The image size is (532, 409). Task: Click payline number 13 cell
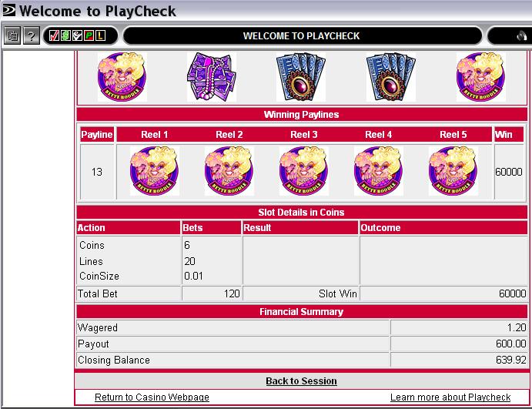click(97, 172)
